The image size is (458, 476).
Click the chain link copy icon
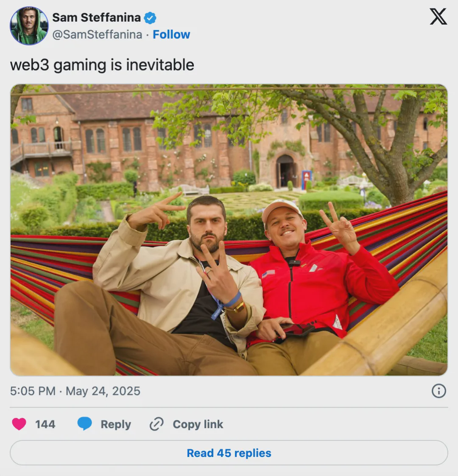156,424
